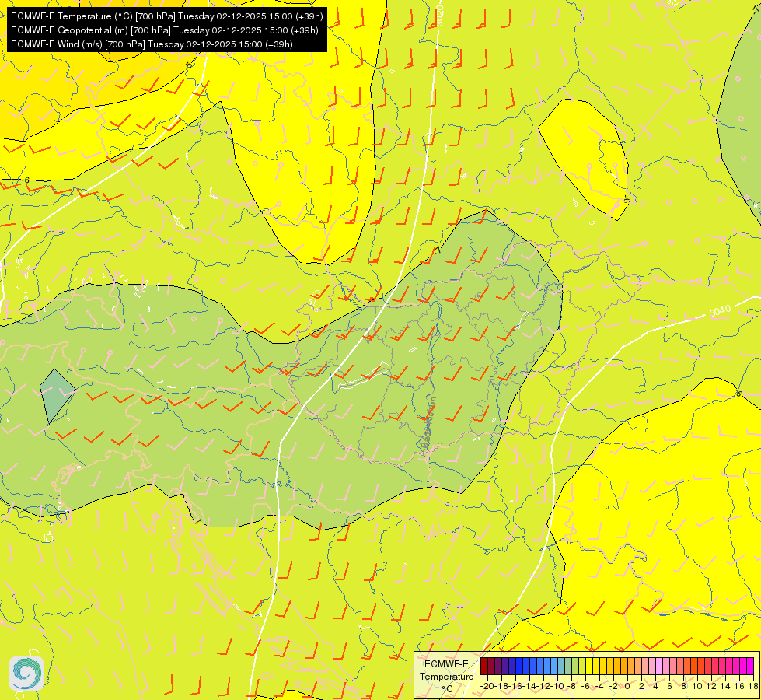Click the 3040 geopotential contour label
Screen dimensions: 761x700
(x=721, y=310)
